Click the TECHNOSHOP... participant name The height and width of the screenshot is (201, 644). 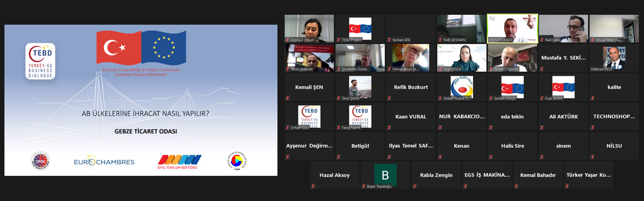pyautogui.click(x=614, y=117)
